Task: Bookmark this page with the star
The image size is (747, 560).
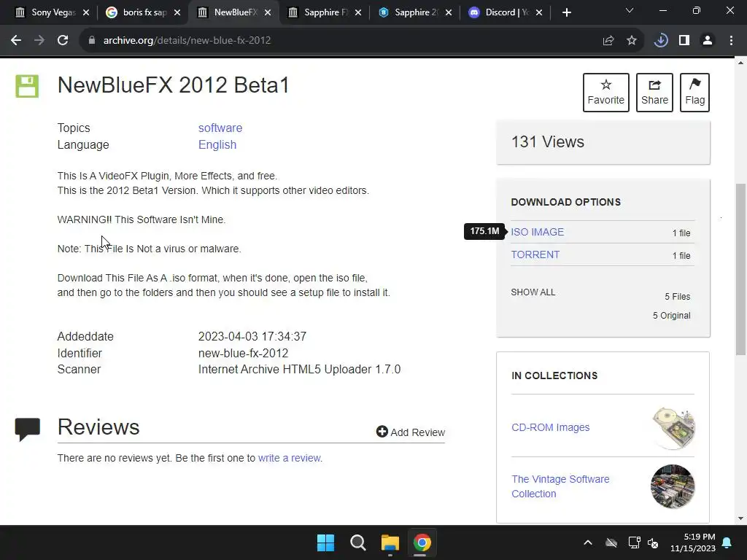Action: [632, 41]
